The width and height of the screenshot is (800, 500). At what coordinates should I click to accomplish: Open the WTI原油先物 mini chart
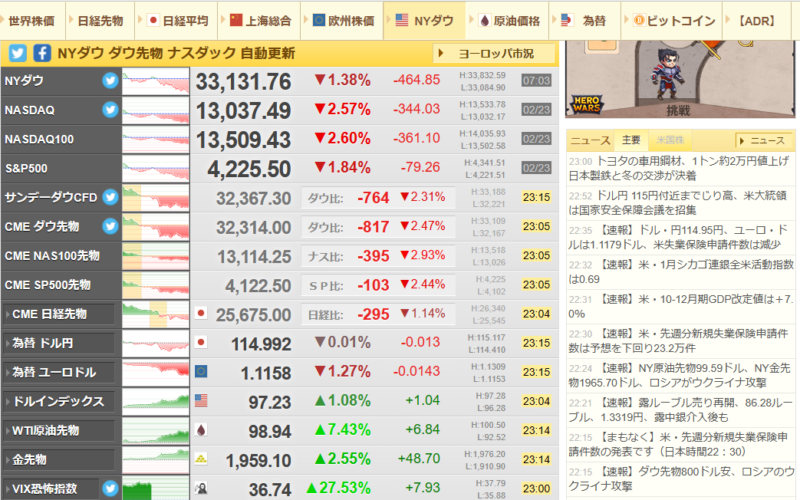[x=156, y=431]
